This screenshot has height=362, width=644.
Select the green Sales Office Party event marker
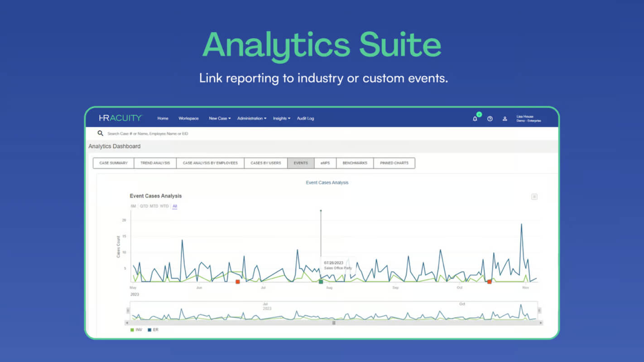coord(321,281)
